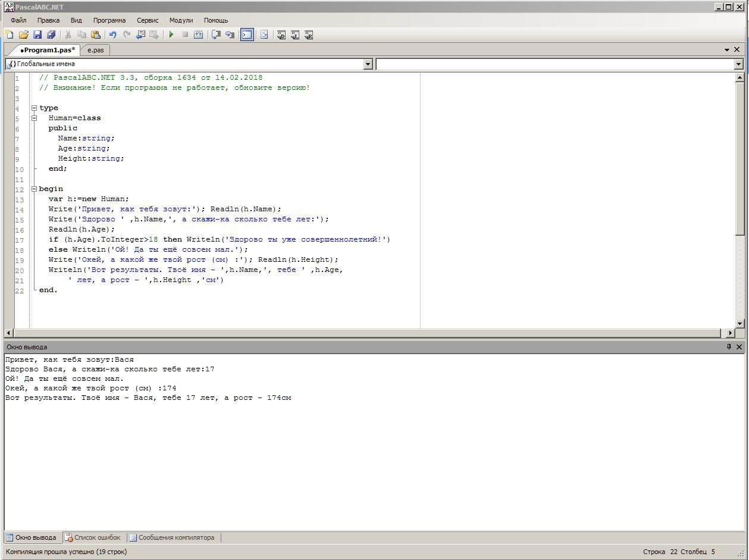Open the Список ошибок tab

pos(93,537)
